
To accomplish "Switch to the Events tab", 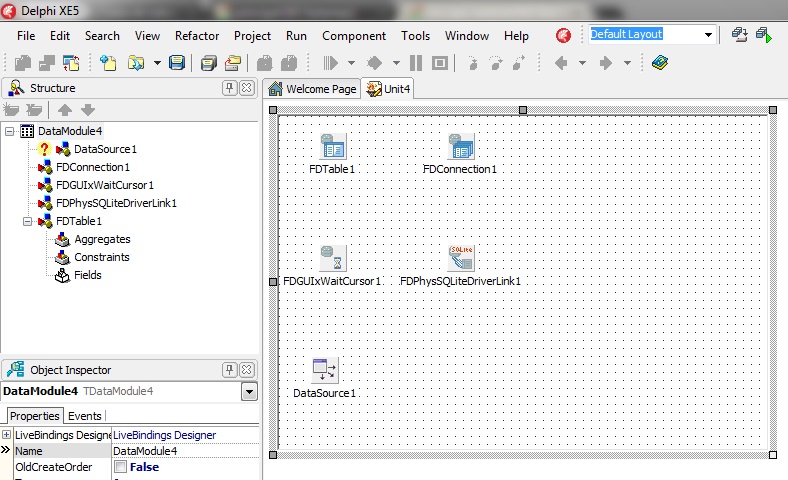I will coord(84,416).
